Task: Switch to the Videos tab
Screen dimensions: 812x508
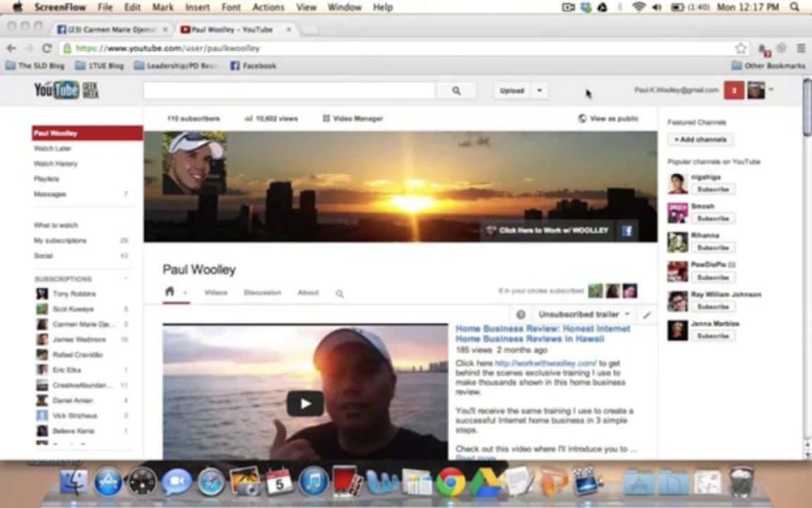Action: point(216,292)
